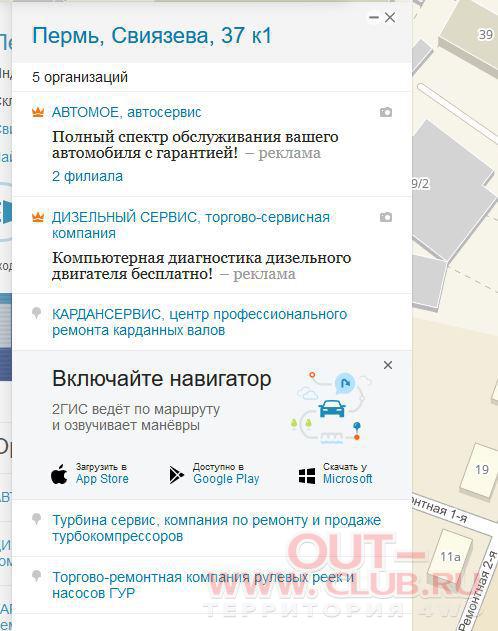Open Турбина сервис company link
This screenshot has width=498, height=631.
216,528
